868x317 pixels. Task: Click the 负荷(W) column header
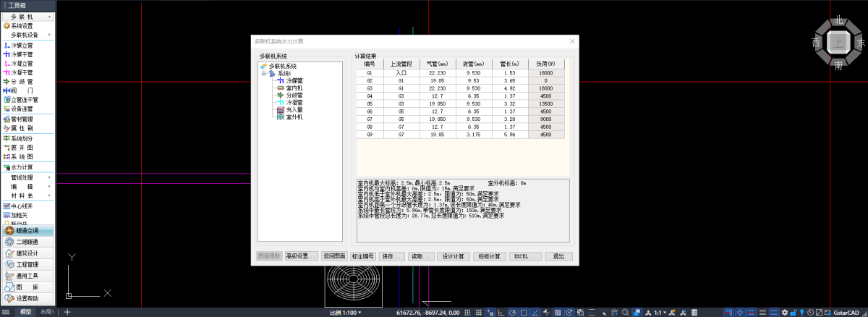click(545, 64)
